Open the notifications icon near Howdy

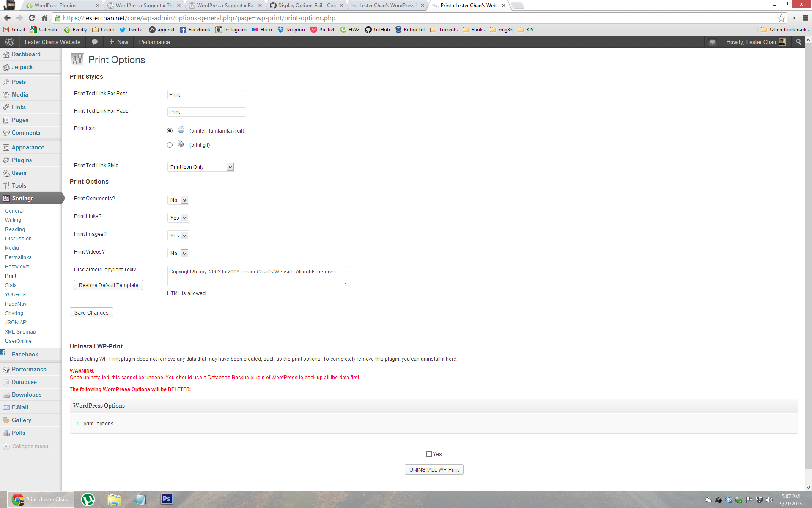713,42
